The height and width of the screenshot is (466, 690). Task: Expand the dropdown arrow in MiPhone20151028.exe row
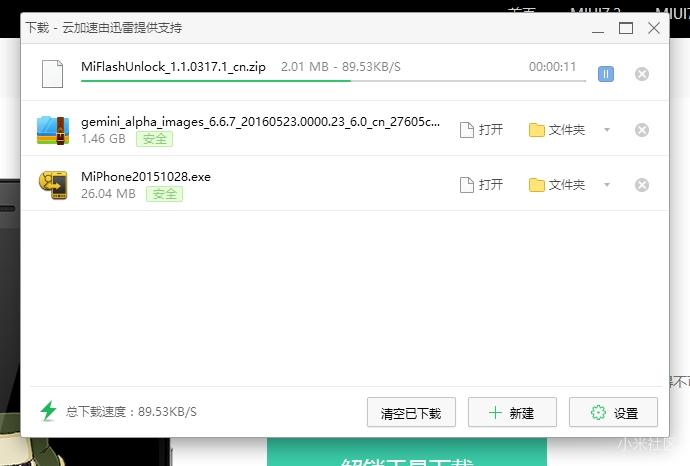[607, 185]
